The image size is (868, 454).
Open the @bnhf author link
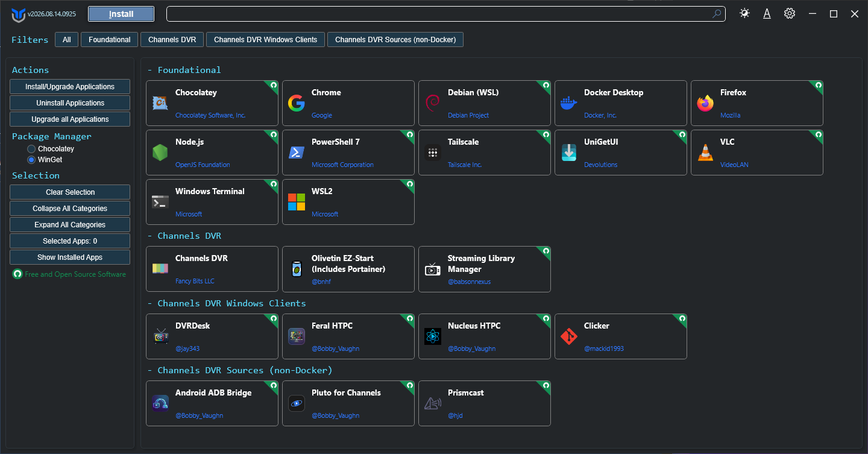tap(321, 281)
